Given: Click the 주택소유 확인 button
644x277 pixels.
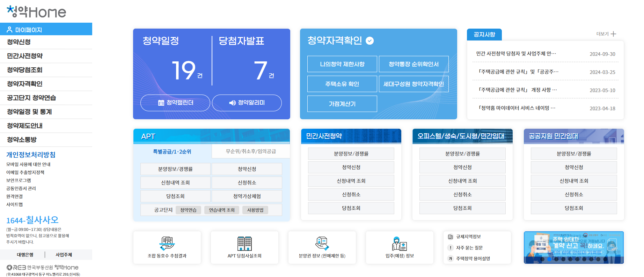Looking at the screenshot, I should tap(342, 84).
